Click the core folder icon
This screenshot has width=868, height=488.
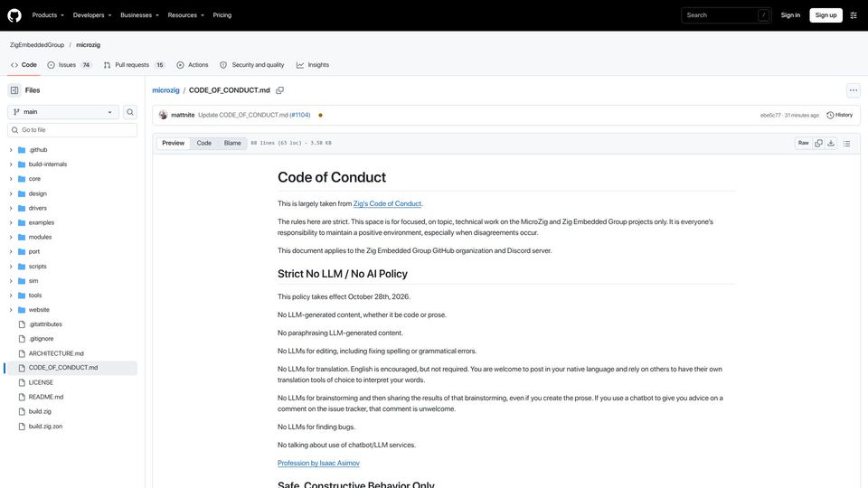click(22, 179)
